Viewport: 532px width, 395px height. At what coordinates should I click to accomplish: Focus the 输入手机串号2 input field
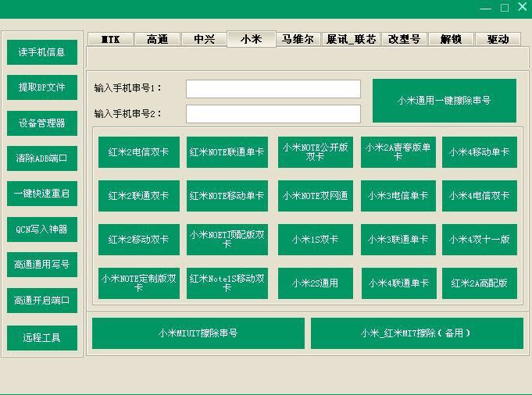click(273, 114)
